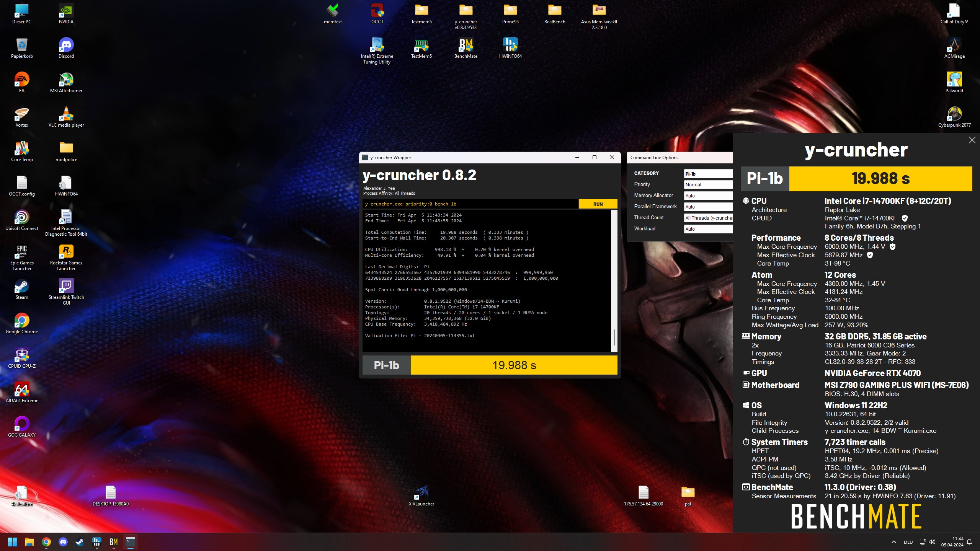Viewport: 980px width, 551px height.
Task: Open the Parallel Framework dropdown
Action: tap(708, 207)
